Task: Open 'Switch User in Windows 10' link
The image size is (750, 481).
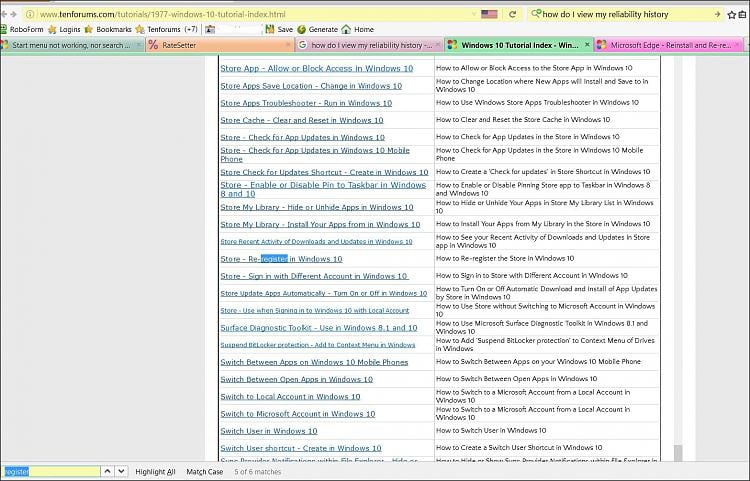Action: (x=269, y=431)
